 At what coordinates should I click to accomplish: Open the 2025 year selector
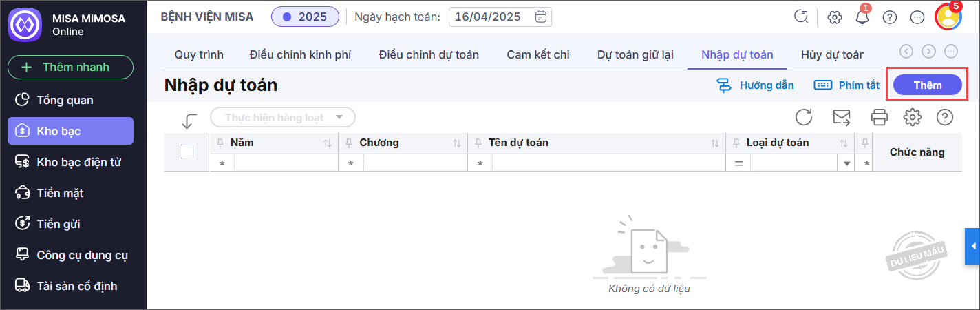[x=305, y=17]
